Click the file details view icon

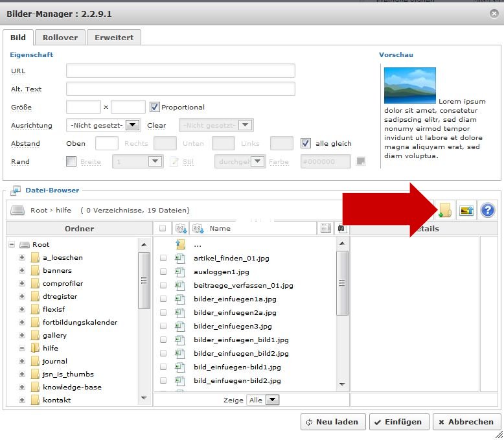point(326,228)
